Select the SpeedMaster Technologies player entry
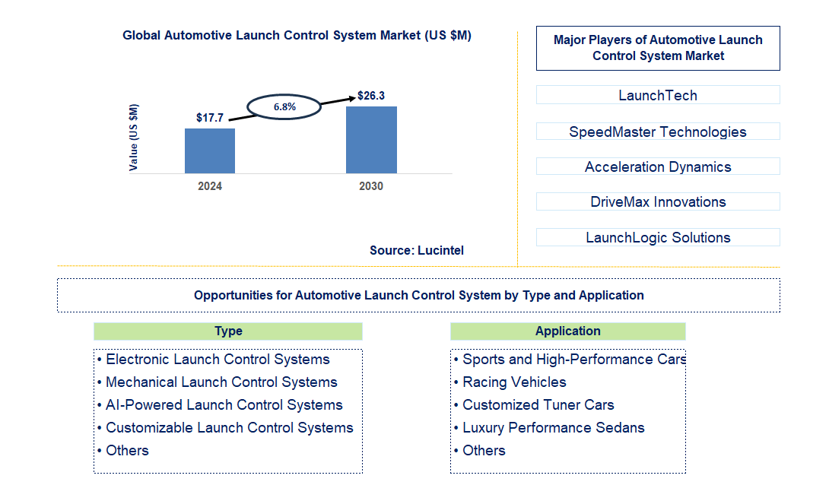The width and height of the screenshot is (829, 504). point(657,131)
